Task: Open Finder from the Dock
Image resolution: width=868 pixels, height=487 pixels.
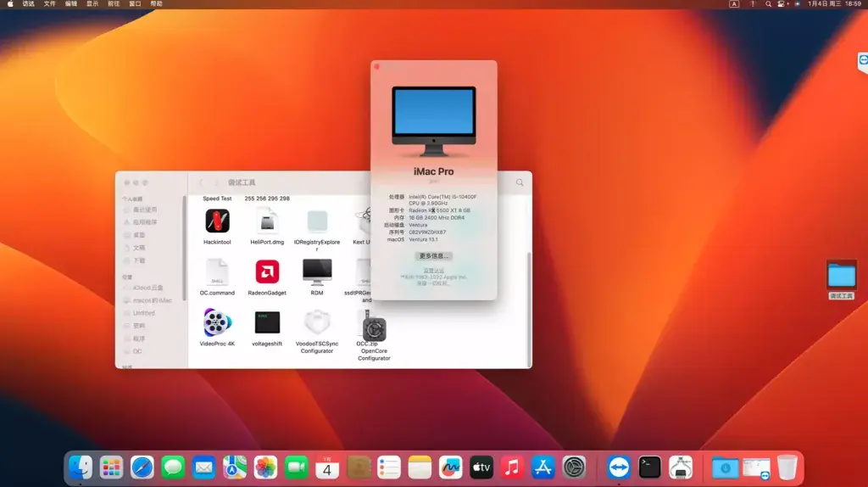Action: 81,467
